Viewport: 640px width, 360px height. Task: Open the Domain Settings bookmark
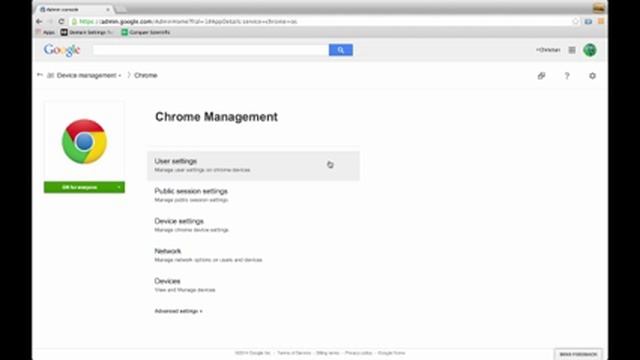[87, 32]
